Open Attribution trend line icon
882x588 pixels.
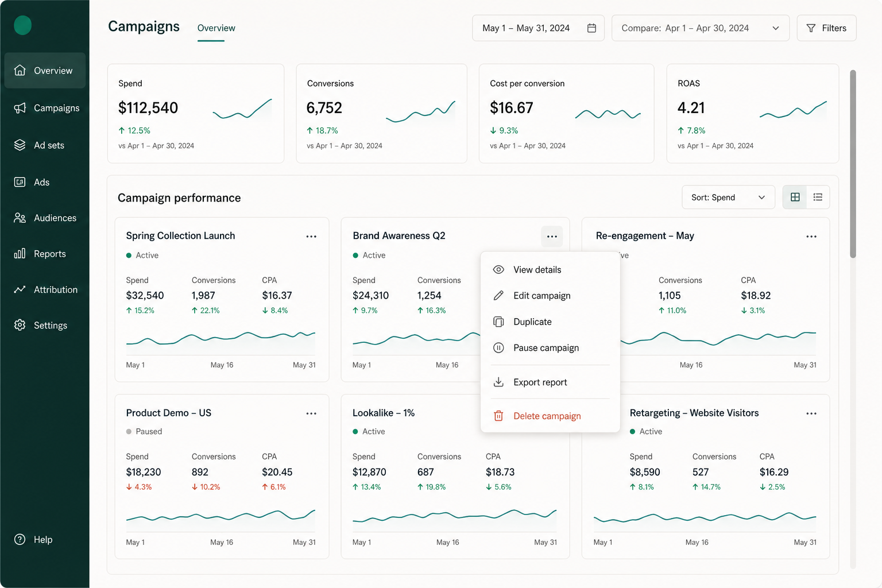coord(20,289)
